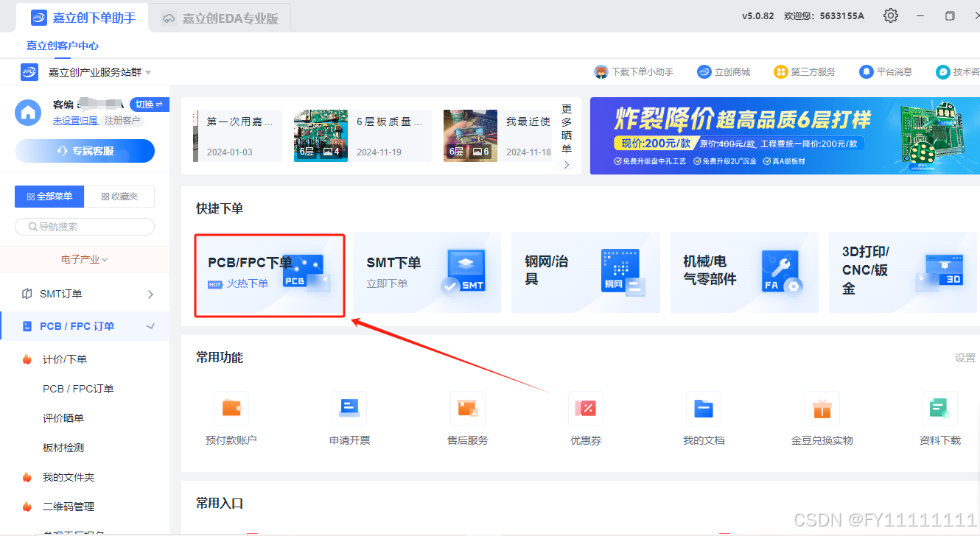Click the 火热下单 link
Screen dimensions: 980x536
coord(247,283)
